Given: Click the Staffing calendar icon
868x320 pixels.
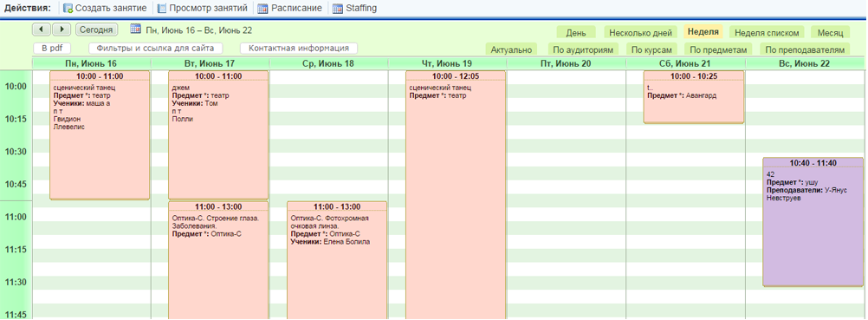Looking at the screenshot, I should click(337, 9).
